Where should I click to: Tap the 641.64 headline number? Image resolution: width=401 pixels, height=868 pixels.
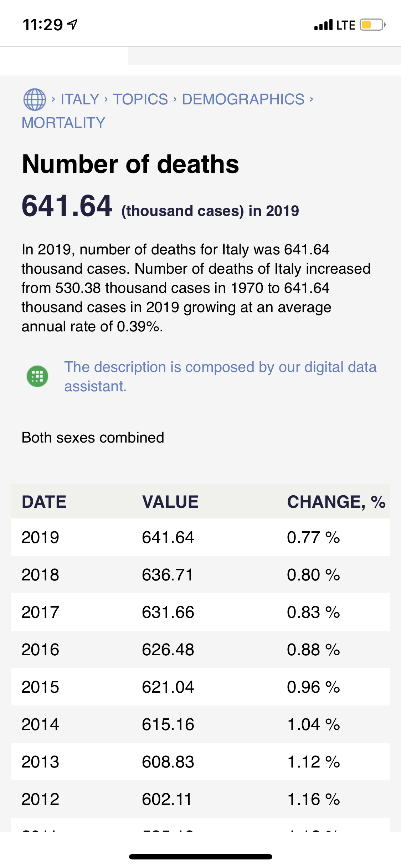pyautogui.click(x=67, y=206)
